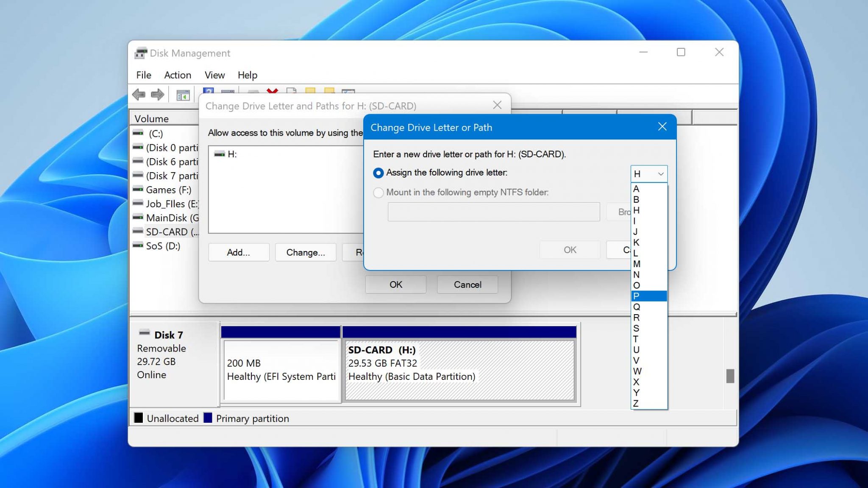Click the Add... button

pyautogui.click(x=238, y=252)
